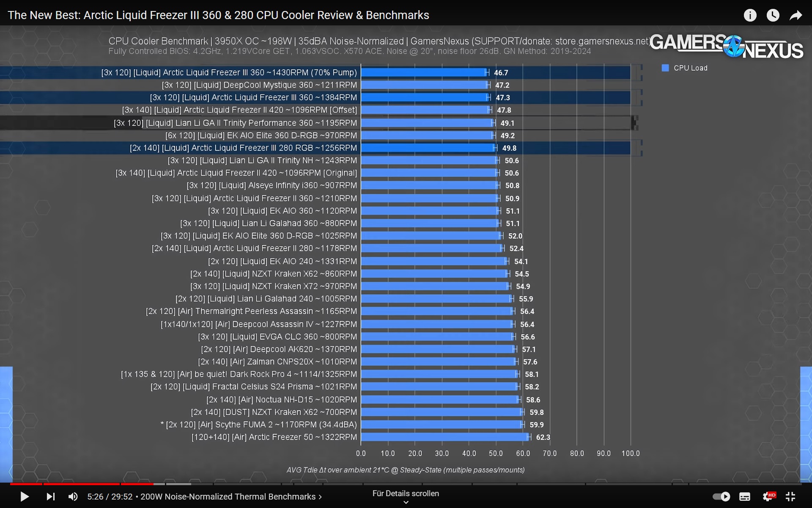Click the red played part of progress bar

tap(80, 483)
